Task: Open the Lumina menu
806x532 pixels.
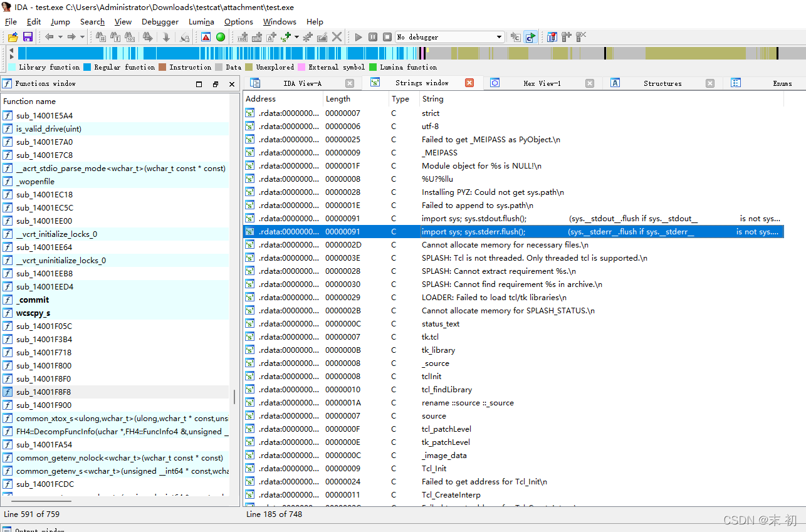Action: click(201, 21)
